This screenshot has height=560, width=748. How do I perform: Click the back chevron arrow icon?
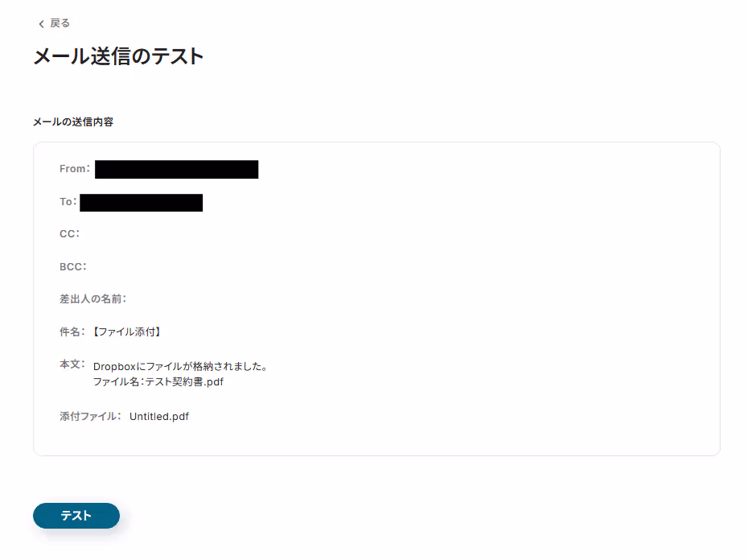pos(42,24)
